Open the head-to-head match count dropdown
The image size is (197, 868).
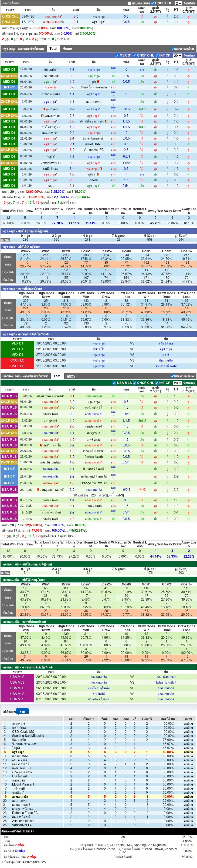coord(178,3)
